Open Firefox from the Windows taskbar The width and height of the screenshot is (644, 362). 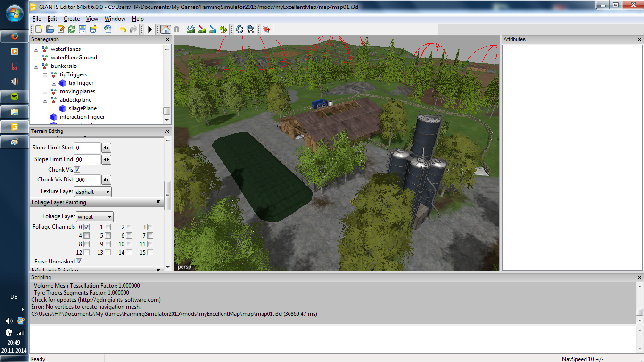15,36
